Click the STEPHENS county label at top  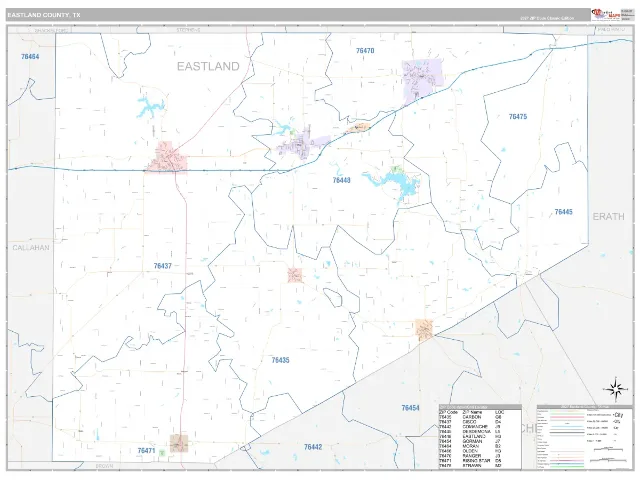[x=189, y=30]
